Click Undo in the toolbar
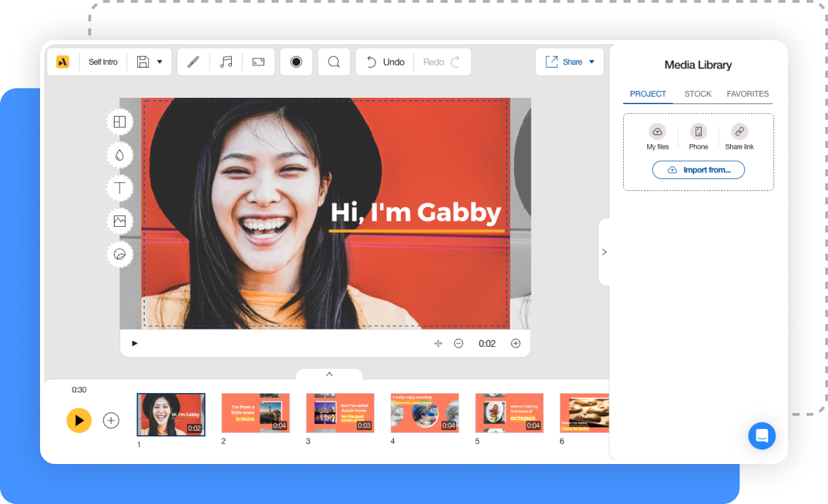This screenshot has width=828, height=504. click(x=384, y=61)
